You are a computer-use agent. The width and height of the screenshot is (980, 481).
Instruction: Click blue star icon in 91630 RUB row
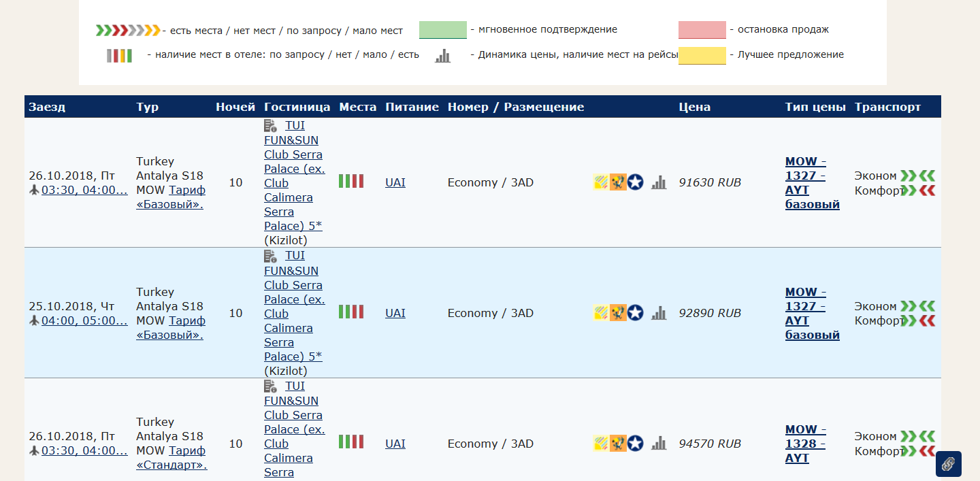tap(635, 182)
